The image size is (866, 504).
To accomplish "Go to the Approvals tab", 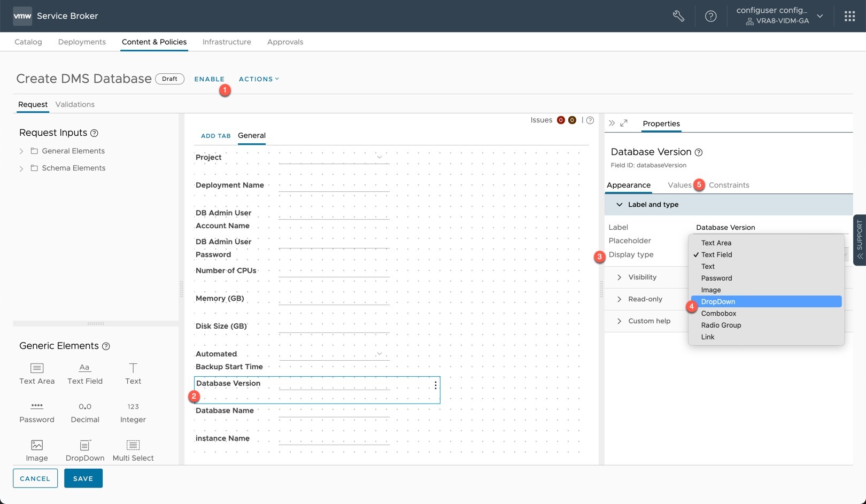I will 285,42.
